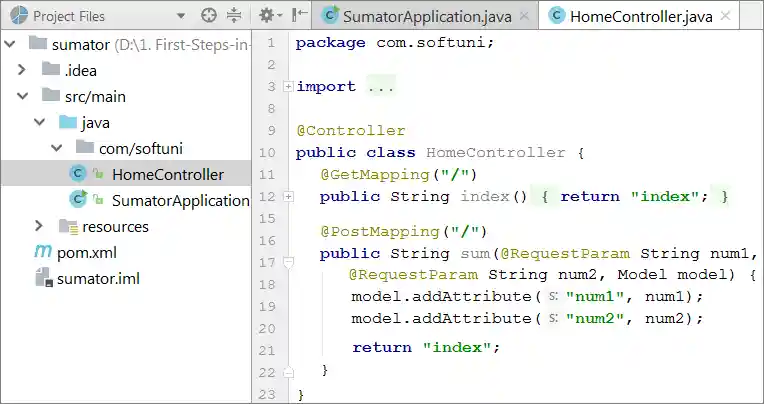Click the pom.xml Maven file icon
This screenshot has height=404, width=764.
point(43,252)
